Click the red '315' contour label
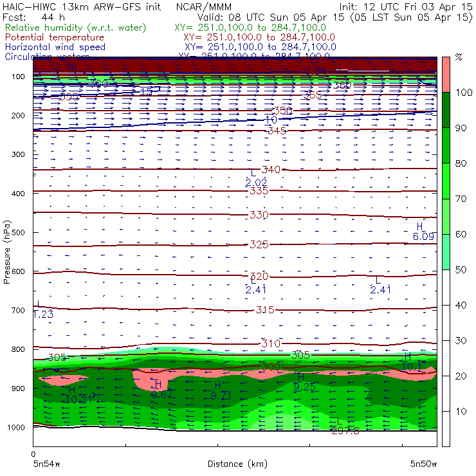Screen dimensions: 476x476 (265, 309)
